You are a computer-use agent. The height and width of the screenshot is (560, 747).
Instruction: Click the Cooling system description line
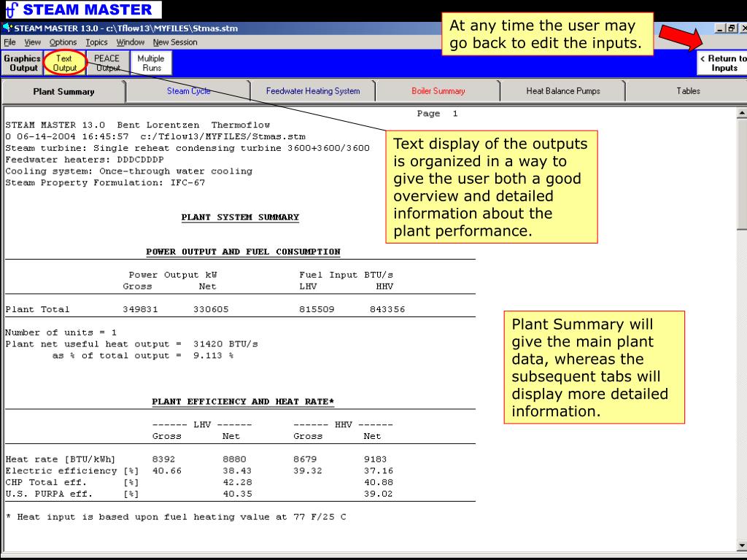click(x=128, y=171)
